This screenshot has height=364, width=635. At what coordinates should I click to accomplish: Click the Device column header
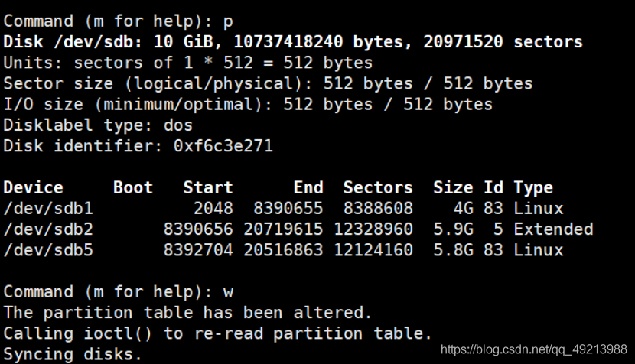[x=33, y=187]
